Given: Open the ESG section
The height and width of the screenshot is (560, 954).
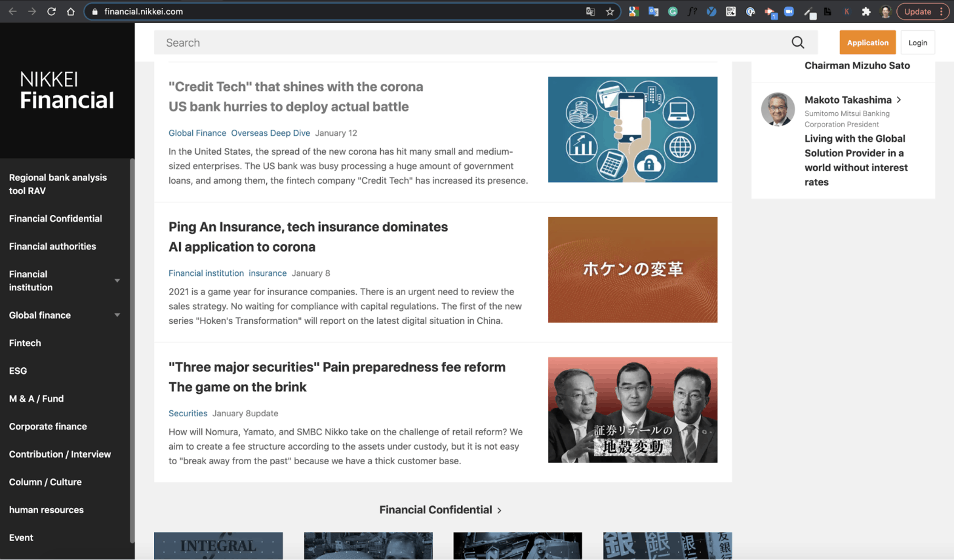Looking at the screenshot, I should pos(18,371).
